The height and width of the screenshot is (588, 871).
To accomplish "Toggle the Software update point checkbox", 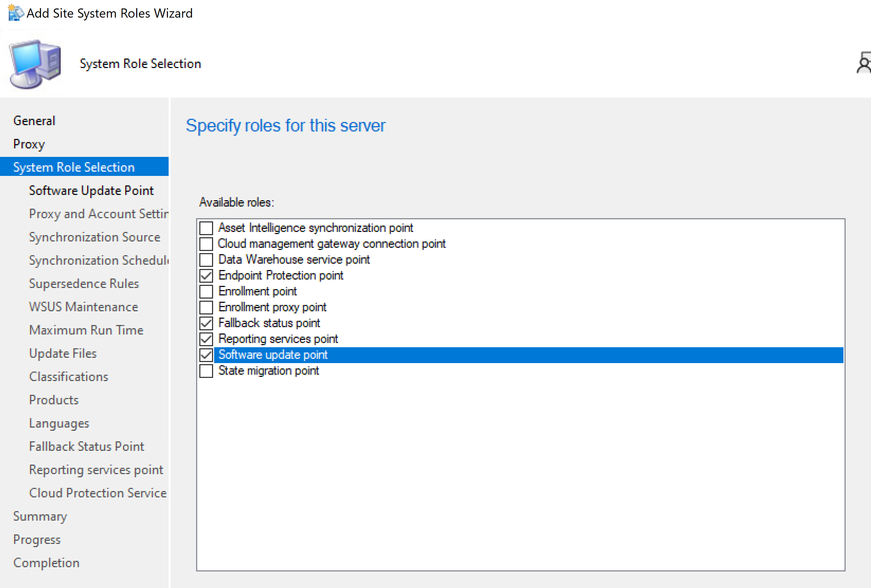I will pos(206,355).
